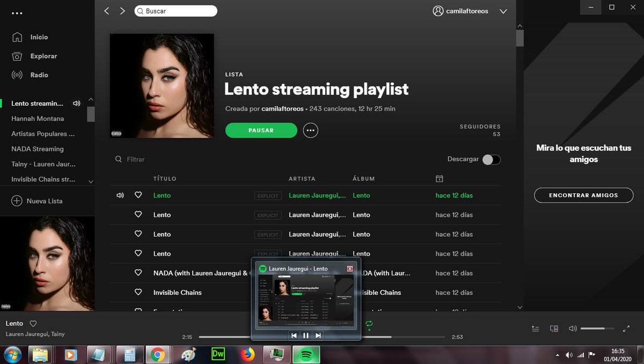The image size is (644, 364).
Task: Click next track in taskbar preview
Action: pyautogui.click(x=318, y=336)
